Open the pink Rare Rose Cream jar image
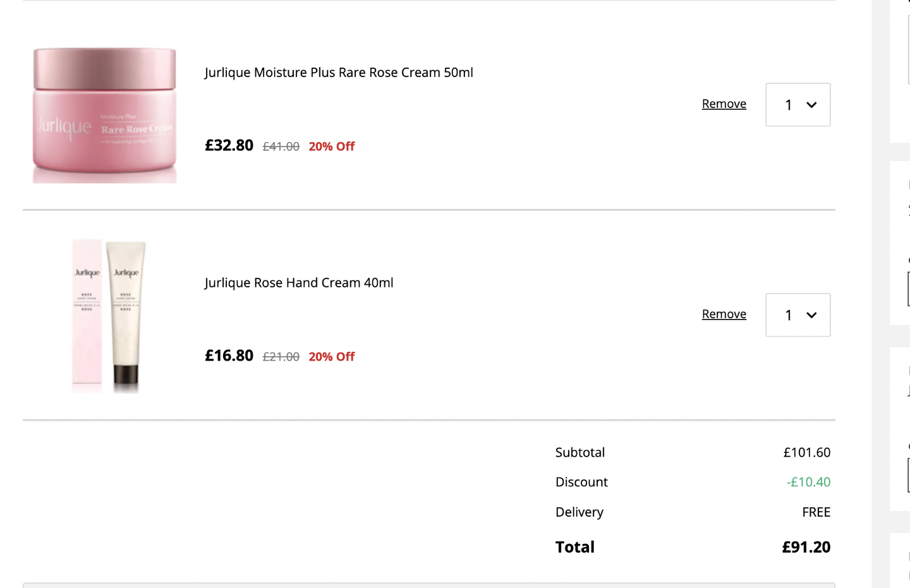910x588 pixels. tap(105, 115)
